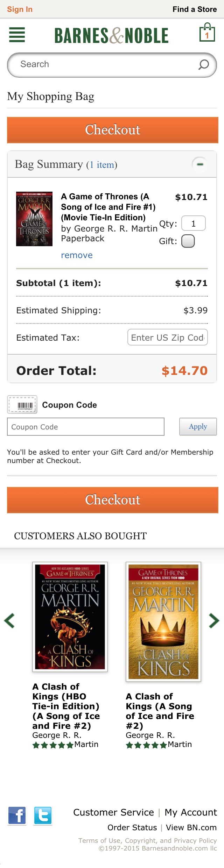Remove A Game of Thrones from bag
This screenshot has width=224, height=868.
coord(77,255)
